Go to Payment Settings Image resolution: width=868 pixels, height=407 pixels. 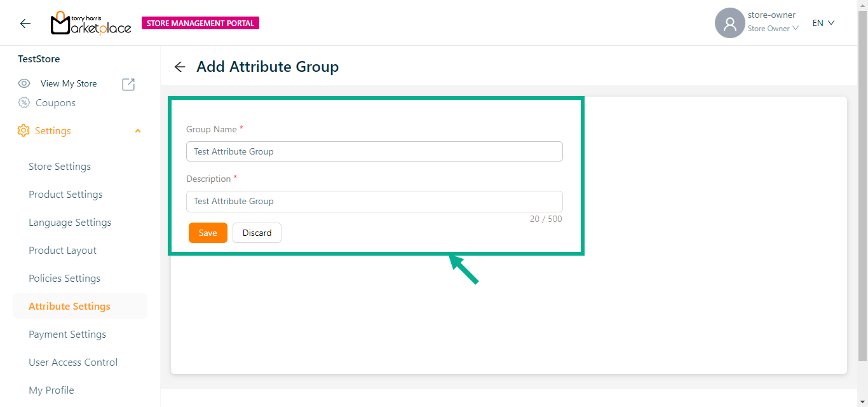tap(67, 335)
